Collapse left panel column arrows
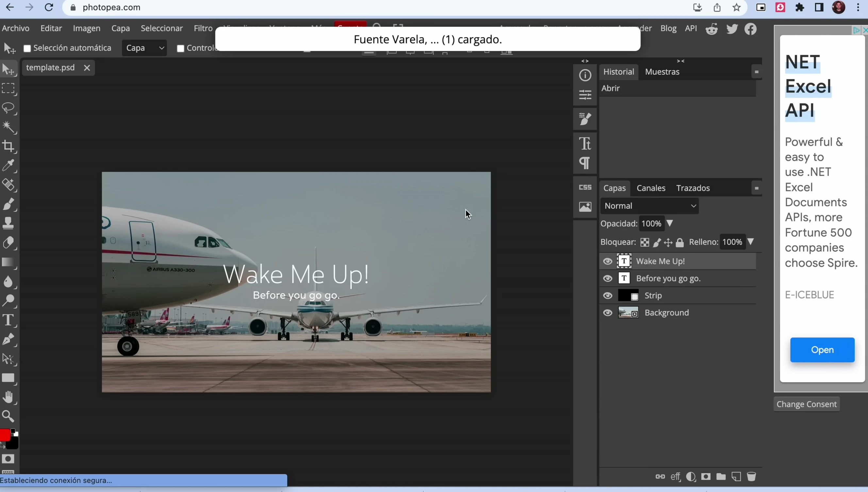The width and height of the screenshot is (868, 492). pos(585,61)
